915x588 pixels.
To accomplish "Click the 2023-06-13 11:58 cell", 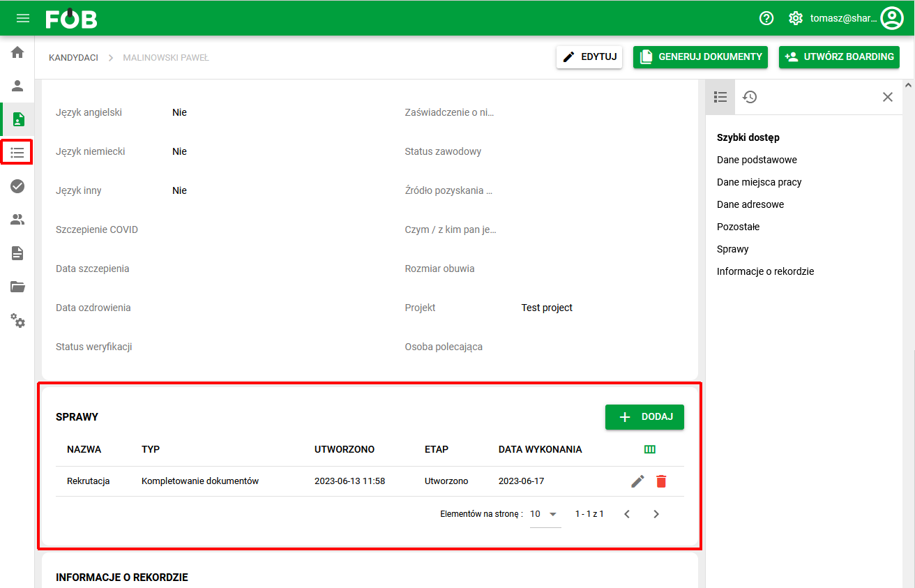I will point(350,481).
